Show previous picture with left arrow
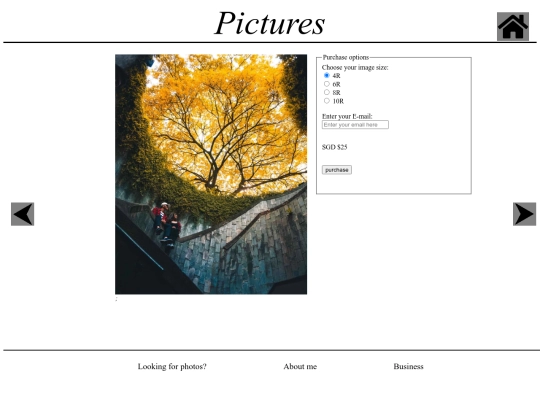Viewport: 540px width, 405px height. point(22,214)
